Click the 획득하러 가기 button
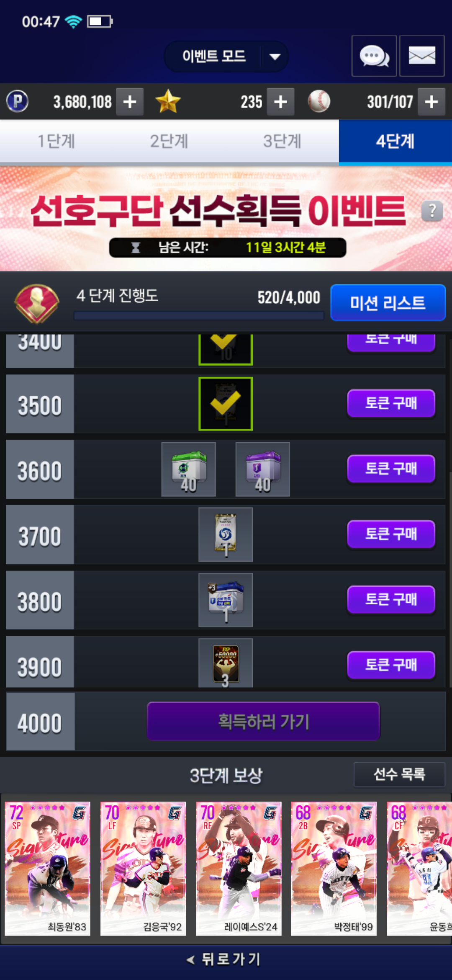The width and height of the screenshot is (452, 980). coord(263,721)
